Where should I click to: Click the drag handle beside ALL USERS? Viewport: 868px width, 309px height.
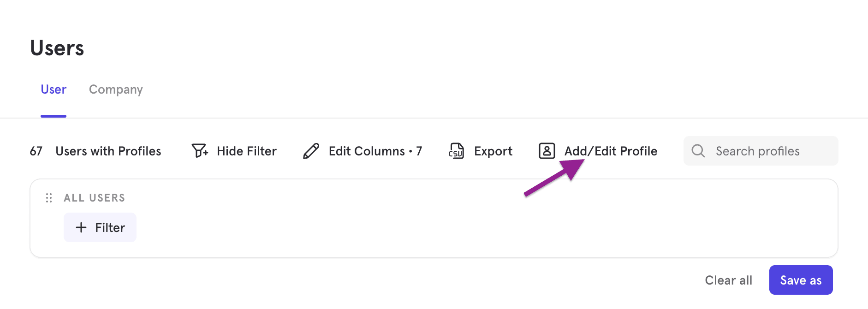click(49, 198)
